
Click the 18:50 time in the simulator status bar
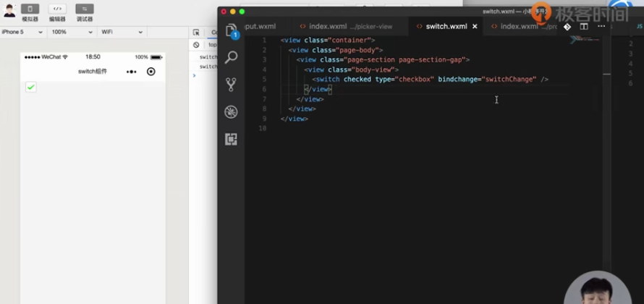point(93,57)
